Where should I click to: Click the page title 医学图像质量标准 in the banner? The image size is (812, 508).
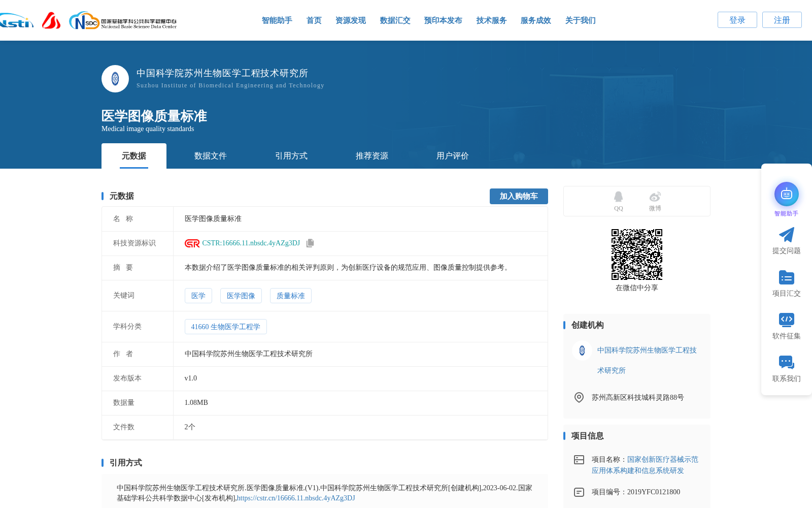154,116
